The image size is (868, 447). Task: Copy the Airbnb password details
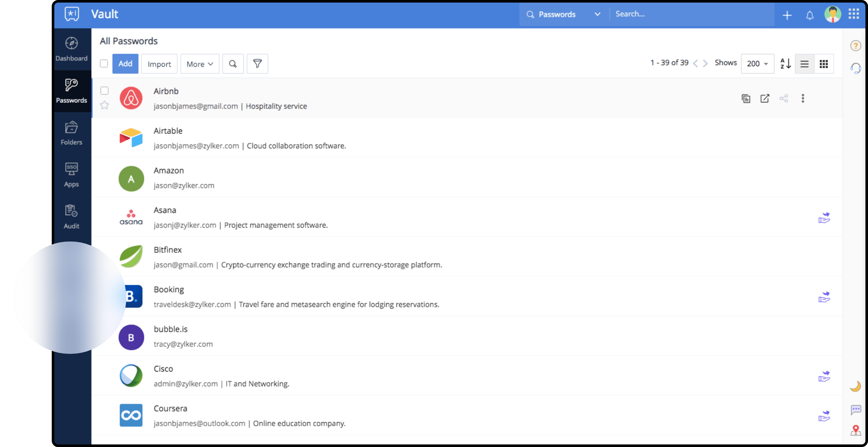pyautogui.click(x=746, y=98)
